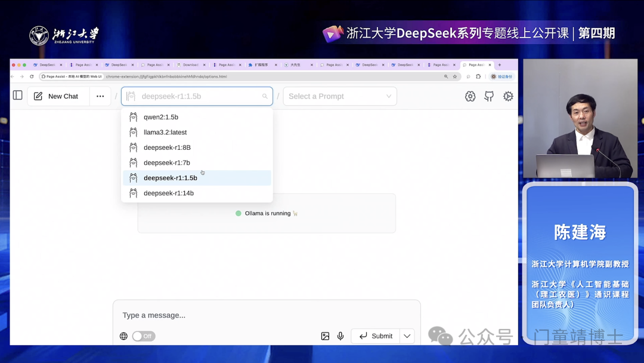Switch to the 大先生 tab
The width and height of the screenshot is (644, 363).
click(x=295, y=65)
